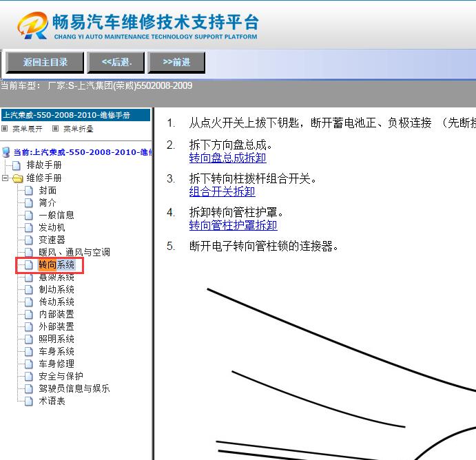Click the page icon beside 封面
The image size is (476, 460).
[x=28, y=191]
